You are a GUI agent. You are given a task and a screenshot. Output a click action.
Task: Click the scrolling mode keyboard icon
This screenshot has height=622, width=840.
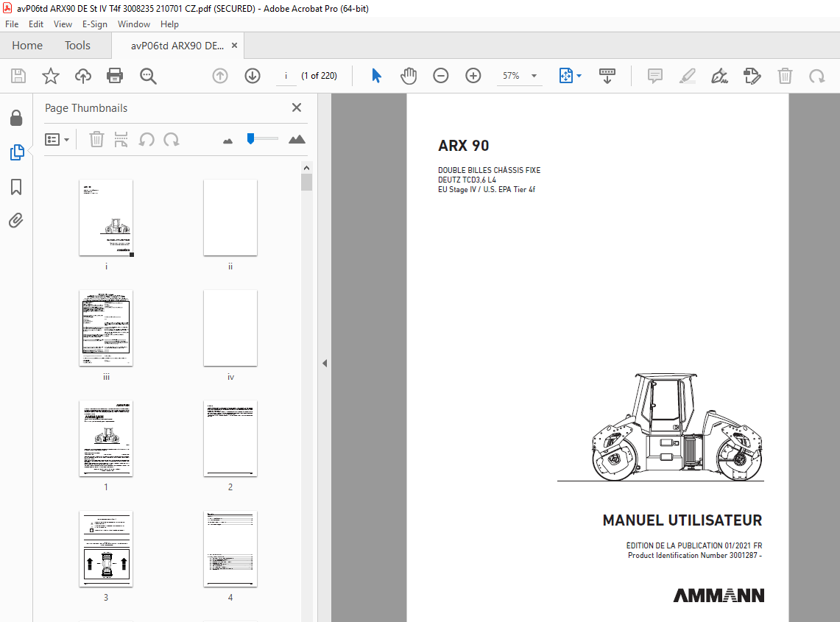607,76
